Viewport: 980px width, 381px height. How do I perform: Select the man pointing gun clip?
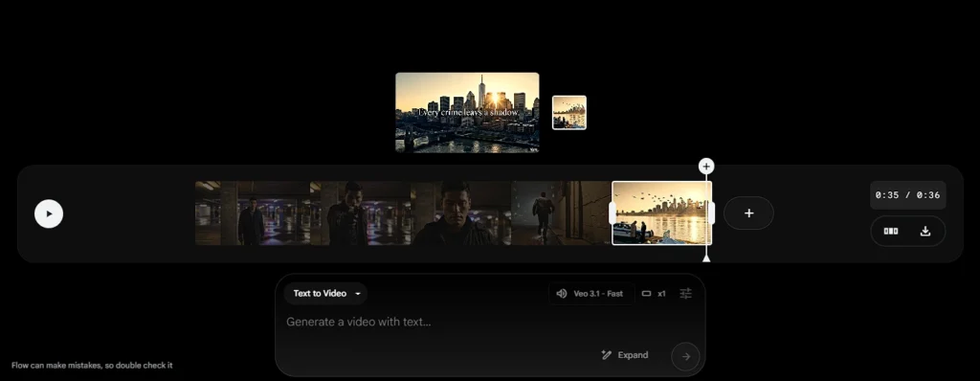pyautogui.click(x=361, y=213)
